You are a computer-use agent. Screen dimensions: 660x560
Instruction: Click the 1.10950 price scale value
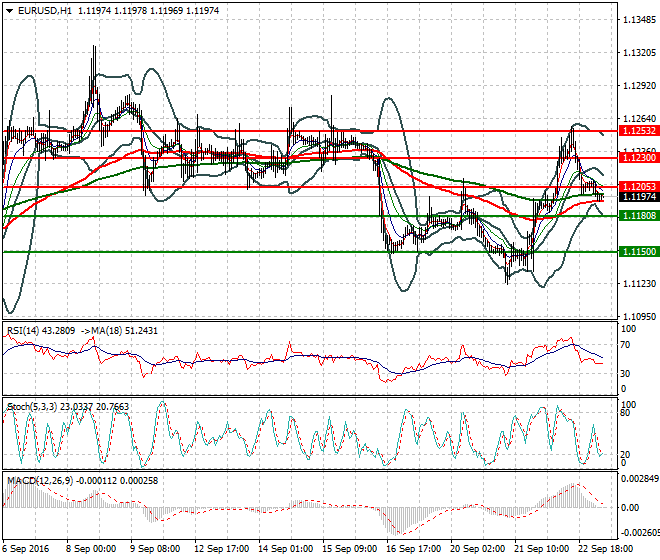tap(639, 316)
